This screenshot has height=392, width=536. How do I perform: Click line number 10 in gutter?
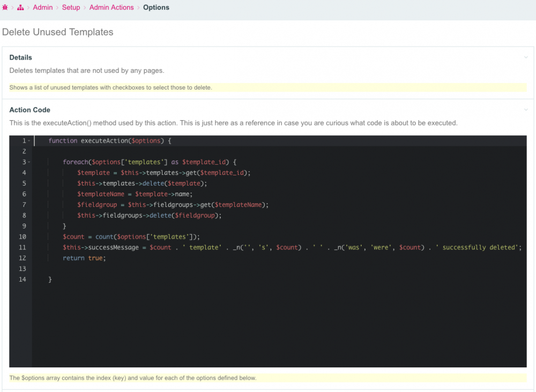[22, 236]
